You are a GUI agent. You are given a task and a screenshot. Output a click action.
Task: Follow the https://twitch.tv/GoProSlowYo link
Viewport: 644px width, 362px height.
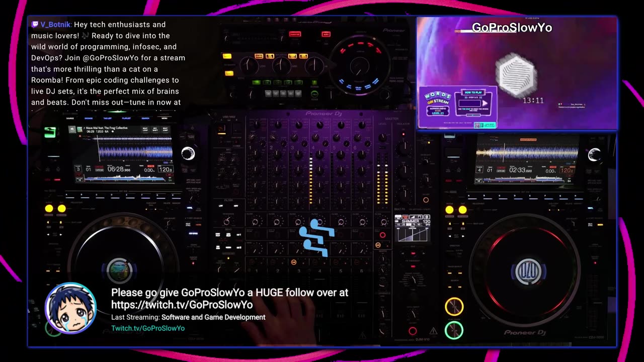[x=182, y=305]
